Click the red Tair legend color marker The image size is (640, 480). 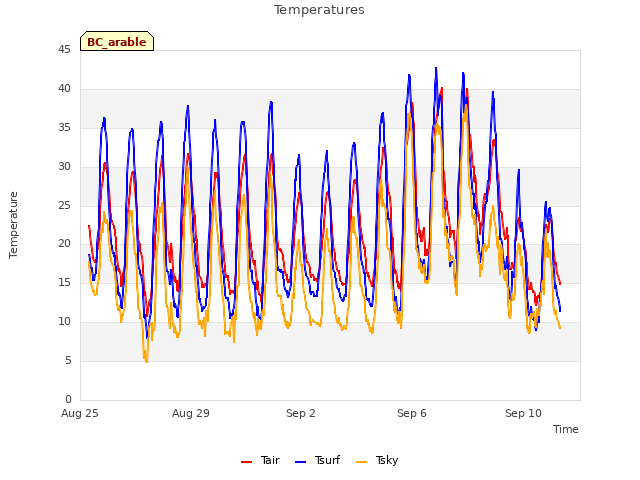pyautogui.click(x=247, y=462)
